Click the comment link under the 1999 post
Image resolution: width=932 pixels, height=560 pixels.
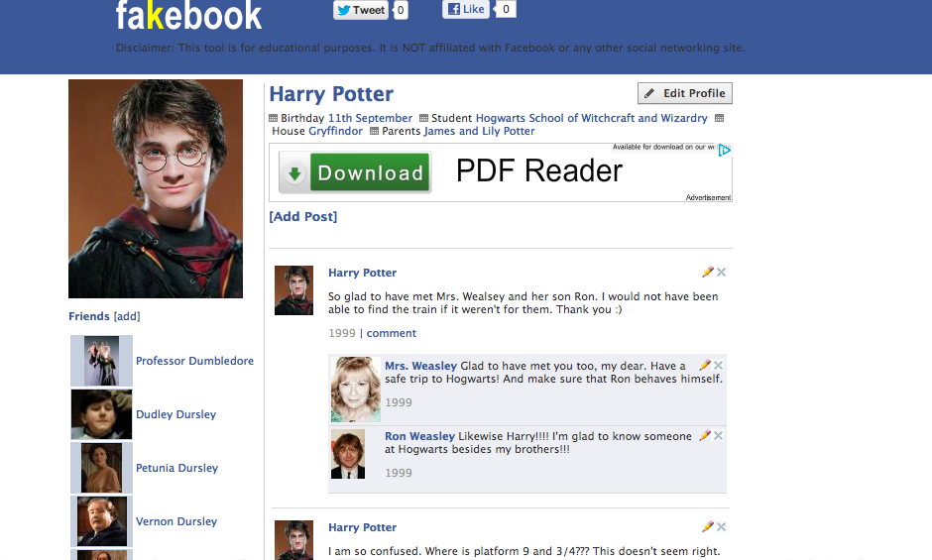(x=391, y=333)
